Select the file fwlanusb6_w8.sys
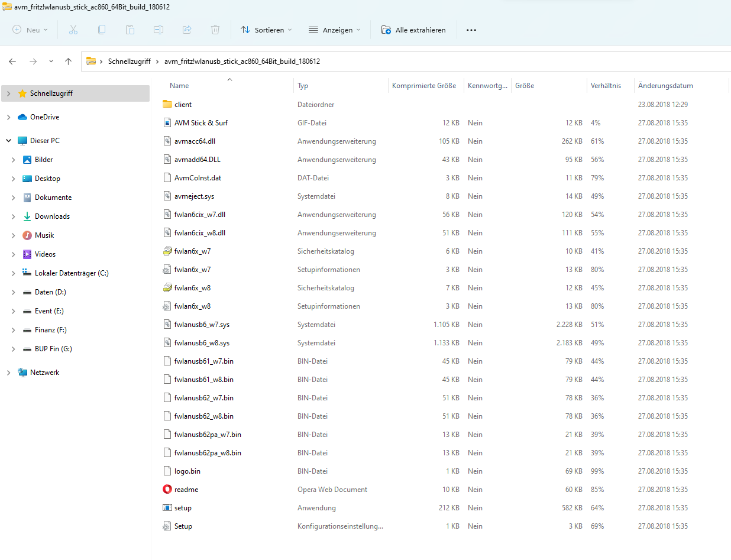 coord(202,342)
